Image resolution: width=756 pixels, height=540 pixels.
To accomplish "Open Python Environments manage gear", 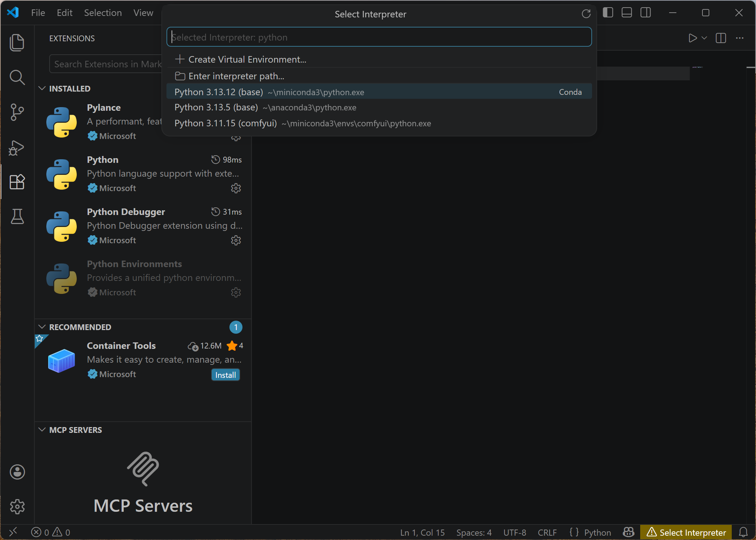I will pos(236,292).
